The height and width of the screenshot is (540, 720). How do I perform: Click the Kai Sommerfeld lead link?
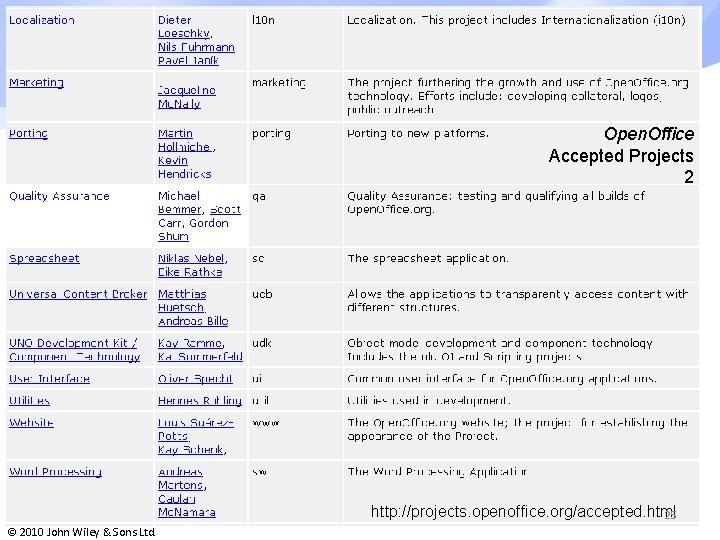click(200, 357)
